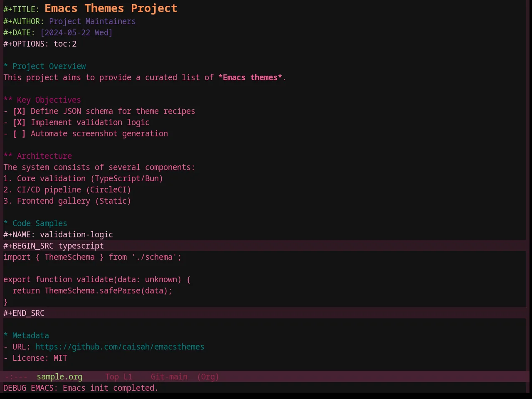Collapse the 'Metadata' heading star
532x399 pixels.
pos(6,336)
